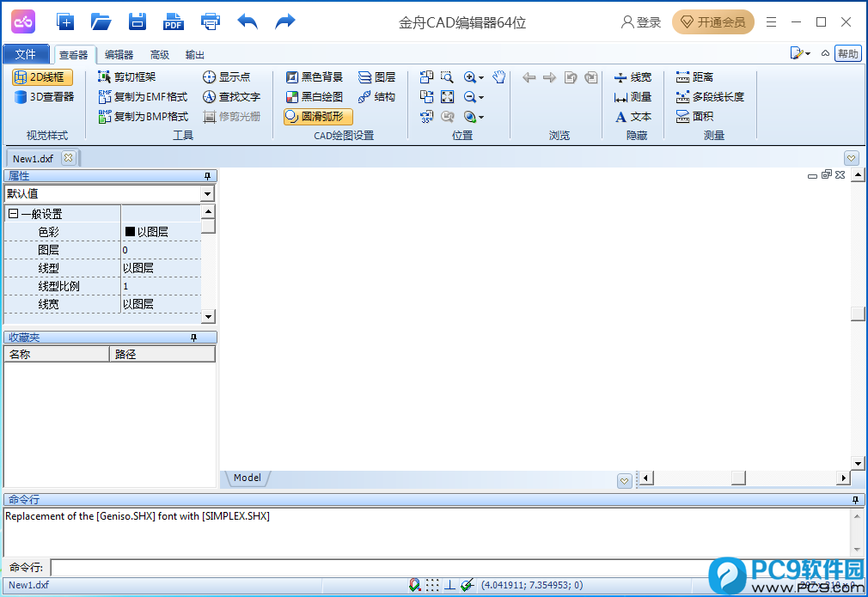Choose 复制为EMF格式 copy tool
Image resolution: width=868 pixels, height=597 pixels.
[x=143, y=97]
